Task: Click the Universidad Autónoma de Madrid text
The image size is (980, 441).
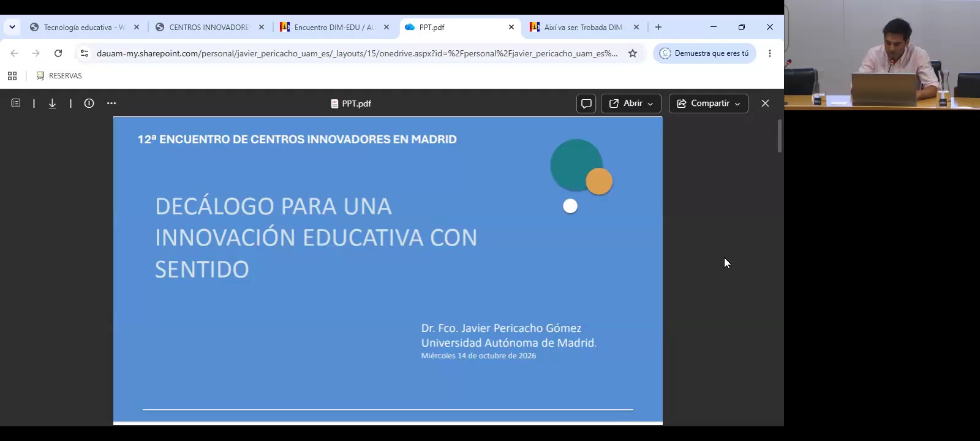Action: coord(508,343)
